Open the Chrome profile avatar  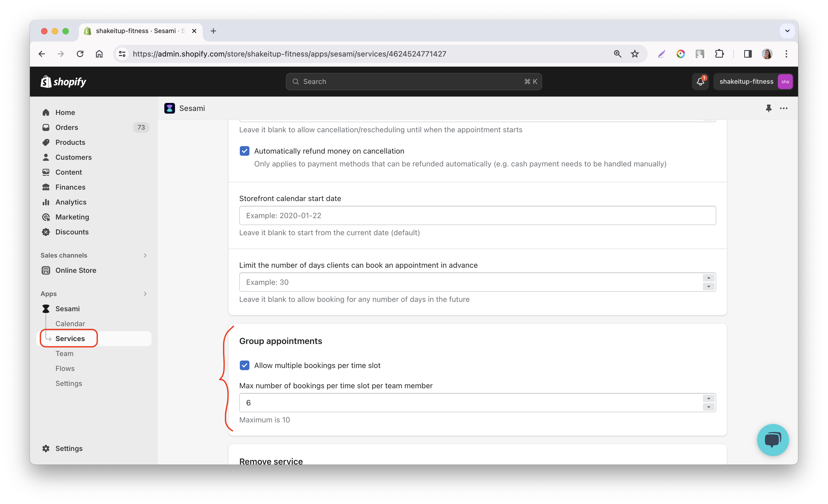coord(767,54)
